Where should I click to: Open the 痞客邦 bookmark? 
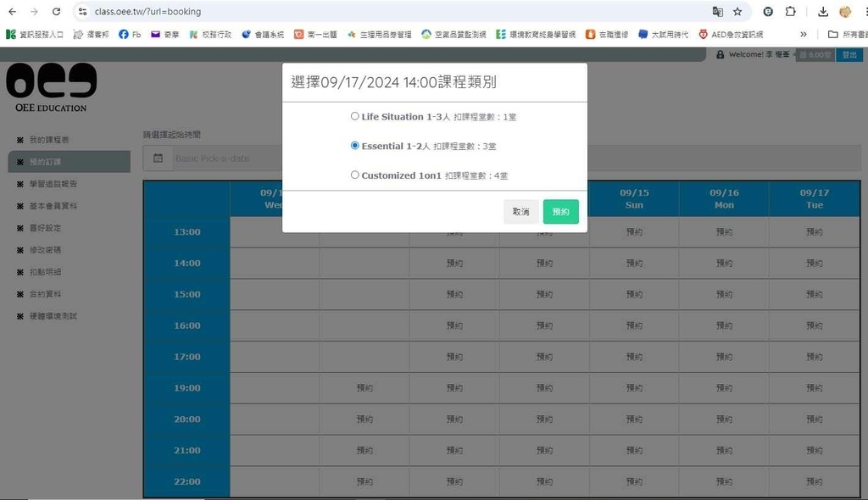click(x=92, y=35)
